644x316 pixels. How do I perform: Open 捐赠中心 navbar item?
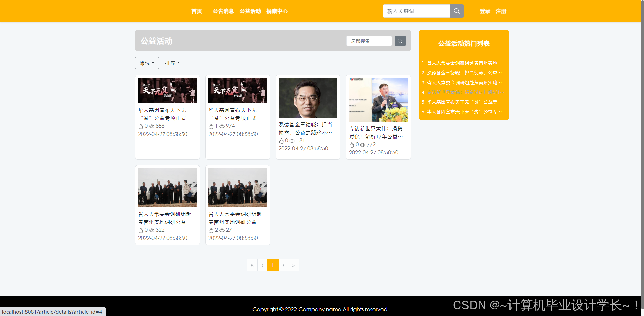tap(277, 11)
